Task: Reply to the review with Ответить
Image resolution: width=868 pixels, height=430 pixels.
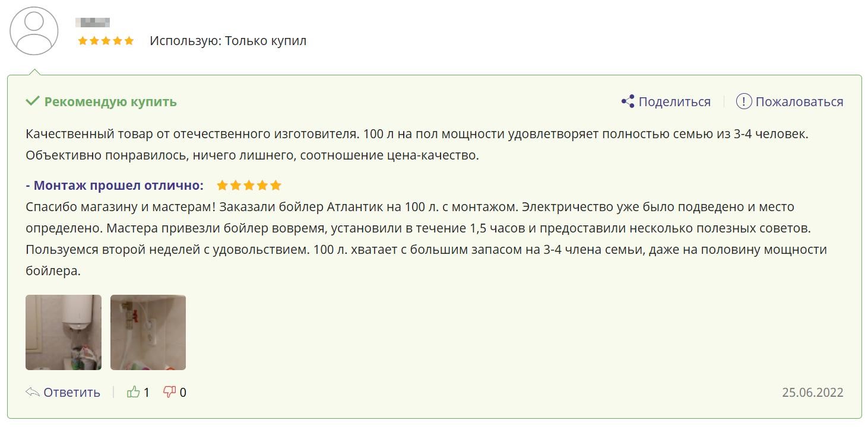Action: click(72, 392)
